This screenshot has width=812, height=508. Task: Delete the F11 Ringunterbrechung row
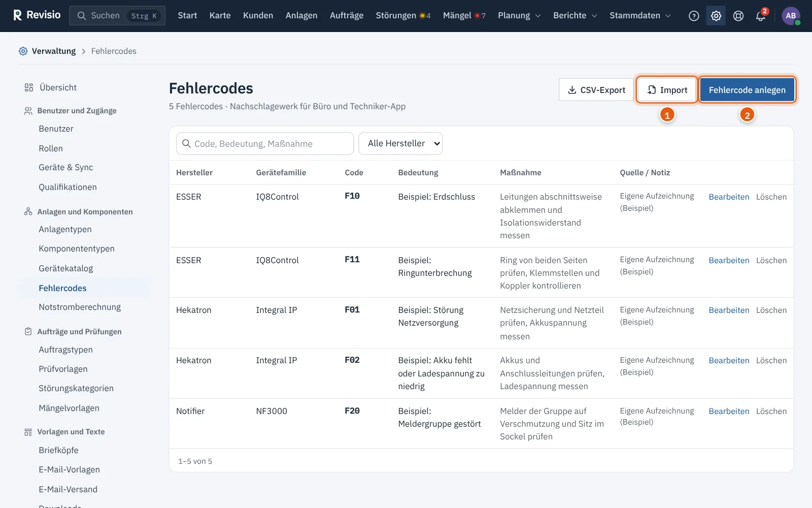point(771,261)
